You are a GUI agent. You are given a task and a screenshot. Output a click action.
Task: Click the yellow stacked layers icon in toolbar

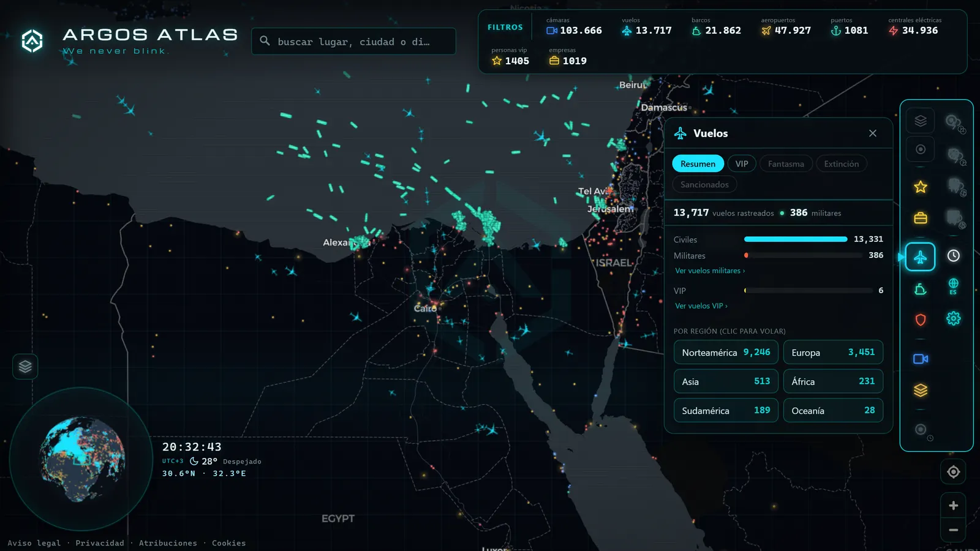(x=920, y=390)
